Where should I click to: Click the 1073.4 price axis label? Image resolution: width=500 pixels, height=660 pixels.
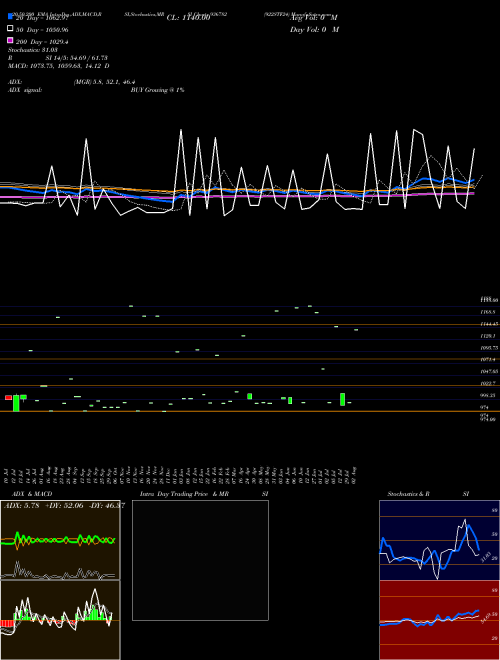click(488, 359)
